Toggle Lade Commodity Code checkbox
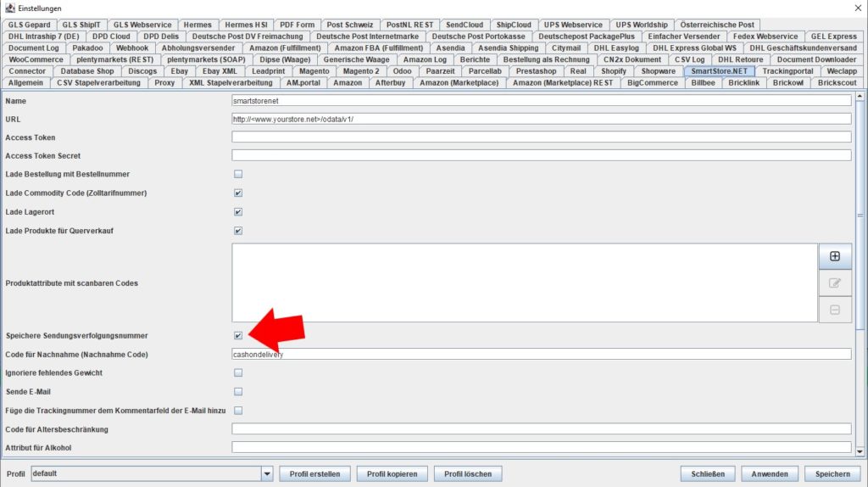Image resolution: width=868 pixels, height=487 pixels. point(238,193)
